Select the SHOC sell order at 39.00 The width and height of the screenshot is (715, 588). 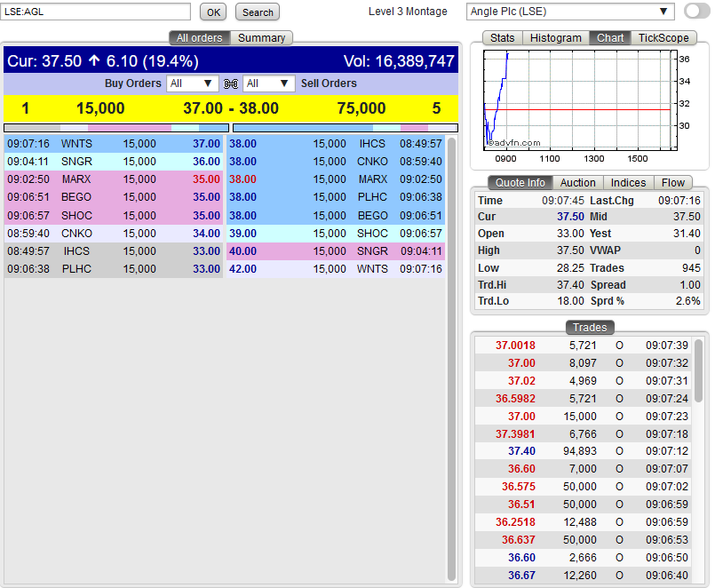(336, 233)
